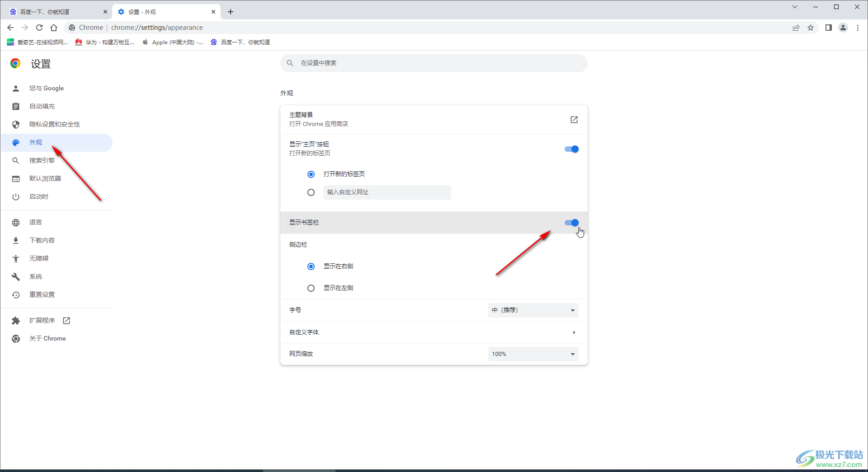The height and width of the screenshot is (472, 868).
Task: Toggle the 显示“主页”按钮 switch
Action: pos(572,149)
